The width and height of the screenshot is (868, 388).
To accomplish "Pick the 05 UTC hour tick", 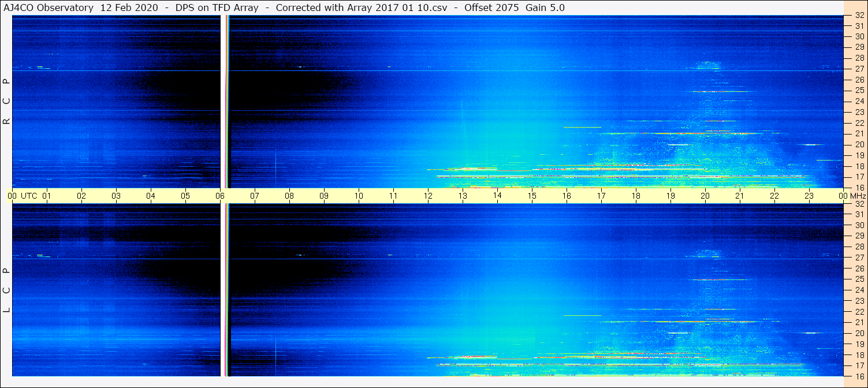I will click(x=185, y=196).
